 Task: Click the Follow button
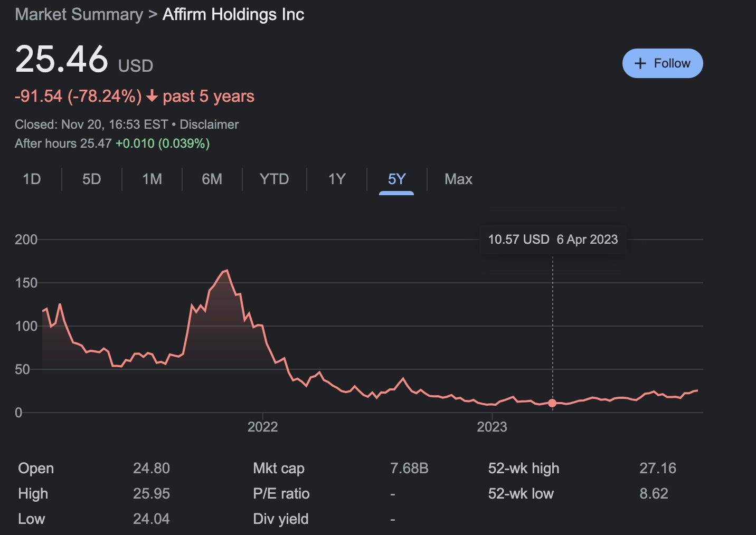pyautogui.click(x=663, y=63)
